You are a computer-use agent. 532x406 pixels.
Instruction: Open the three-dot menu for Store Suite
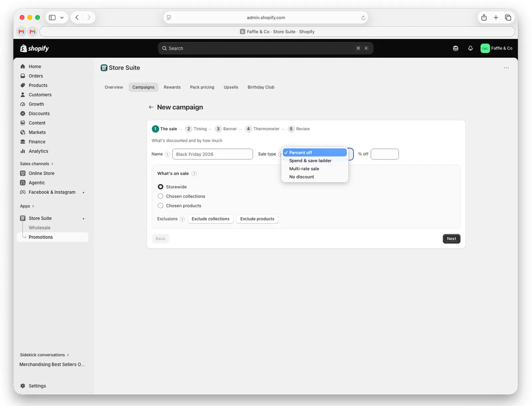(506, 68)
